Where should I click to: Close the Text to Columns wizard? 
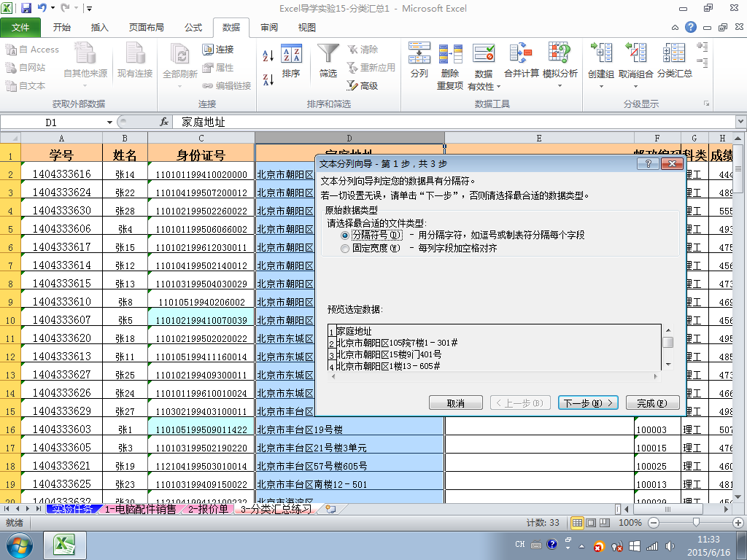coord(672,164)
